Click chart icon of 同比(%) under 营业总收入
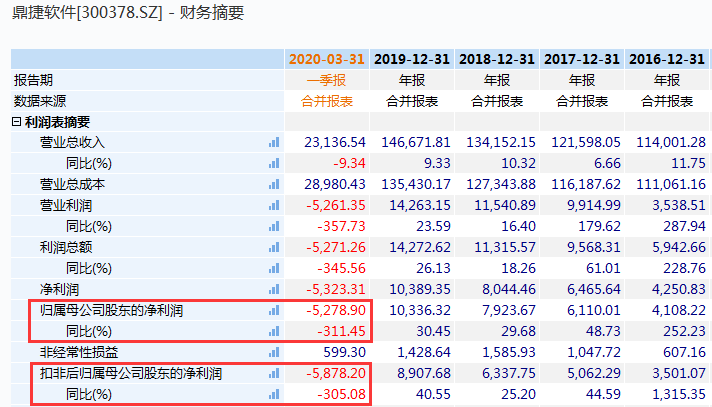This screenshot has width=712, height=407. pos(273,163)
